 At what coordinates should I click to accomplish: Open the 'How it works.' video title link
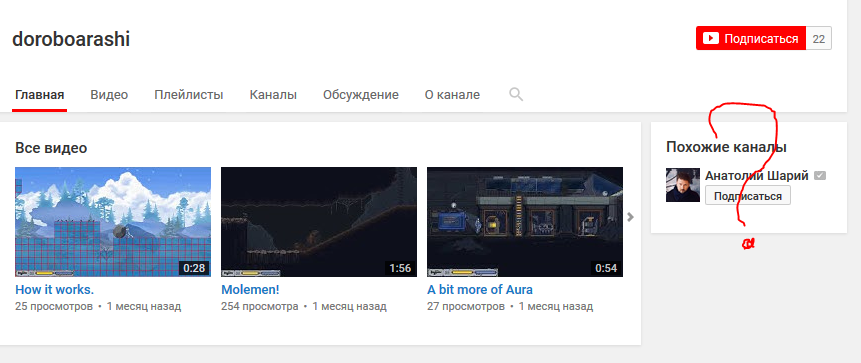pos(54,289)
